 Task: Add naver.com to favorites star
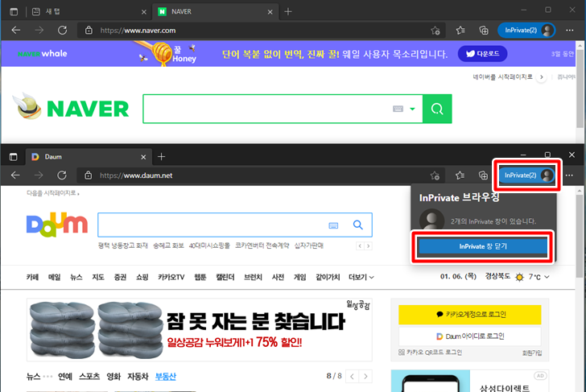pos(435,31)
